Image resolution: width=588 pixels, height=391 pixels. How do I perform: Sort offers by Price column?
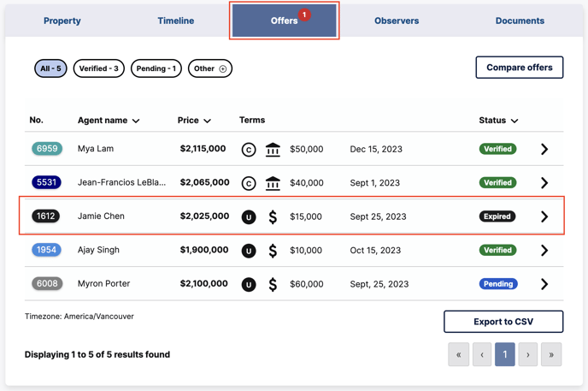tap(194, 121)
